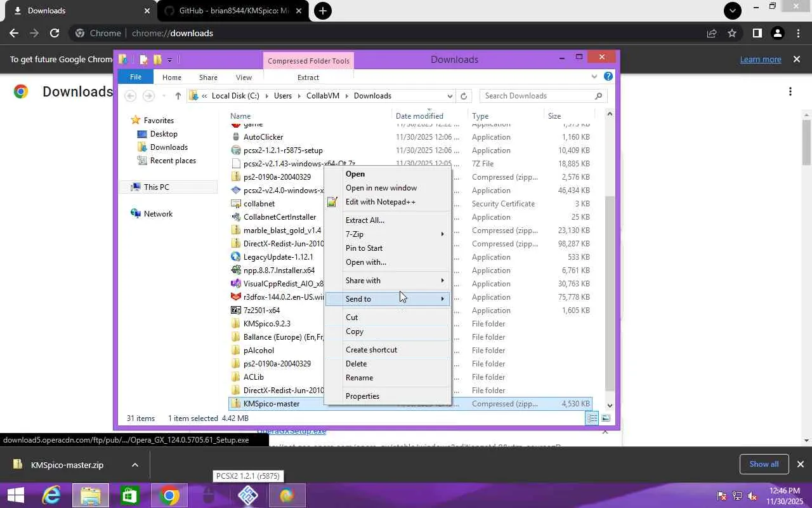Open PCSX2 from the taskbar
The width and height of the screenshot is (812, 508).
point(248,496)
